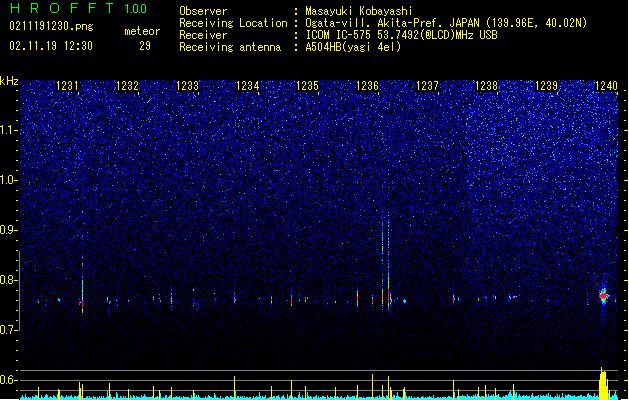The image size is (629, 400).
Task: Click the A504HB(yagi 4el) antenna text
Action: 353,47
